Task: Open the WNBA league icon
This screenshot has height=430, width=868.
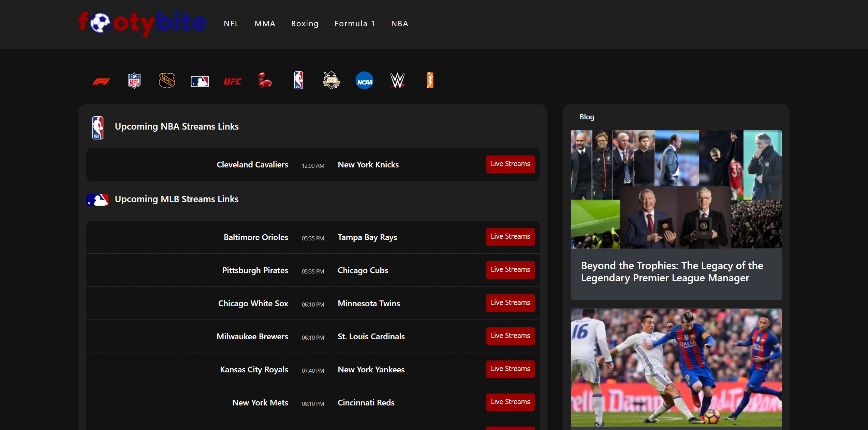Action: click(430, 80)
